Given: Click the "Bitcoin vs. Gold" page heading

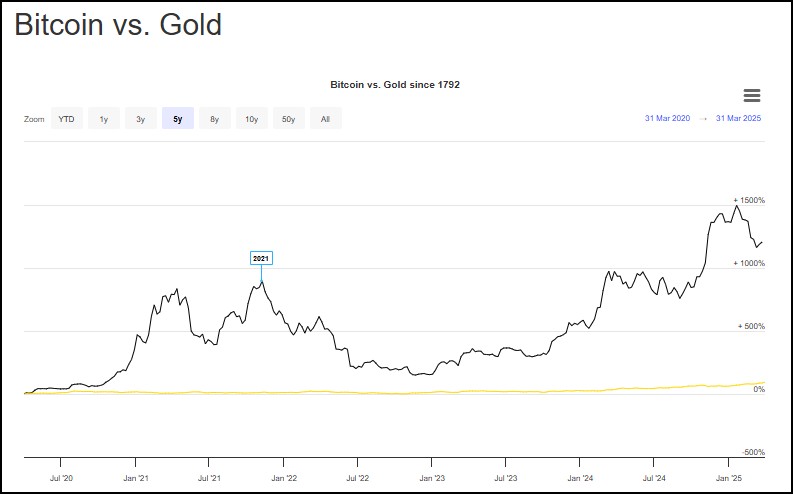Looking at the screenshot, I should point(118,26).
